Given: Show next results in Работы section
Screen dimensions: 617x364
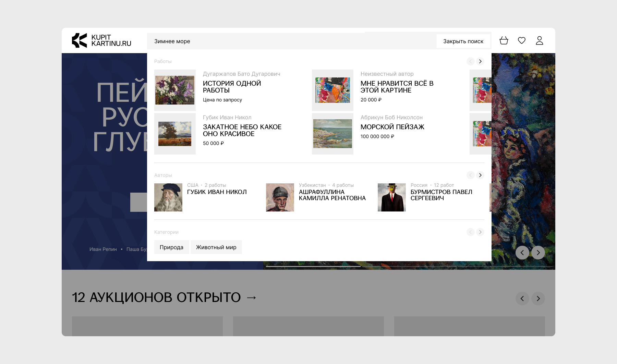Looking at the screenshot, I should (480, 61).
